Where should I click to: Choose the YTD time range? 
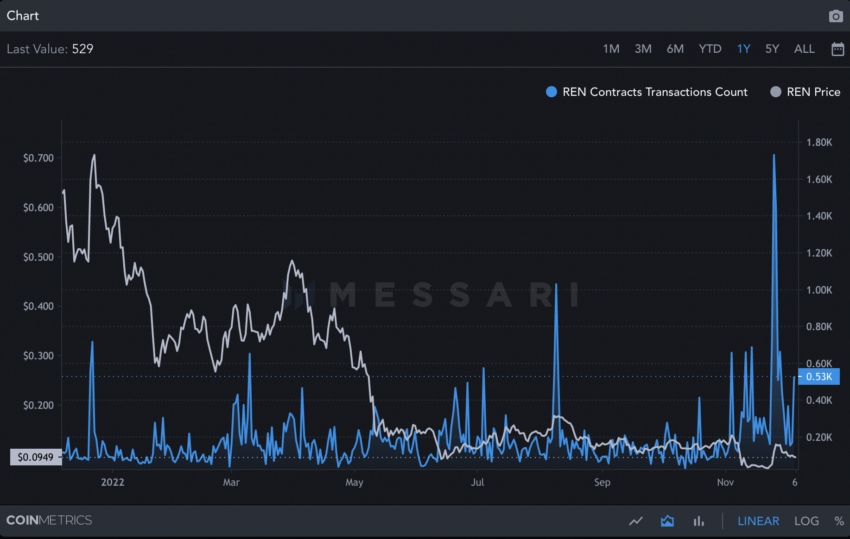(x=710, y=49)
